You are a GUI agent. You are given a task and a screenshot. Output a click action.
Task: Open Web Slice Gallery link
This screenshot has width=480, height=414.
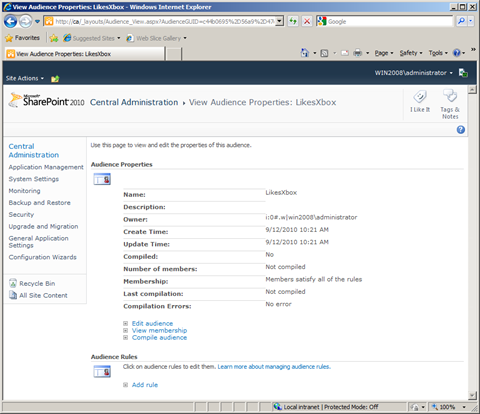point(156,38)
